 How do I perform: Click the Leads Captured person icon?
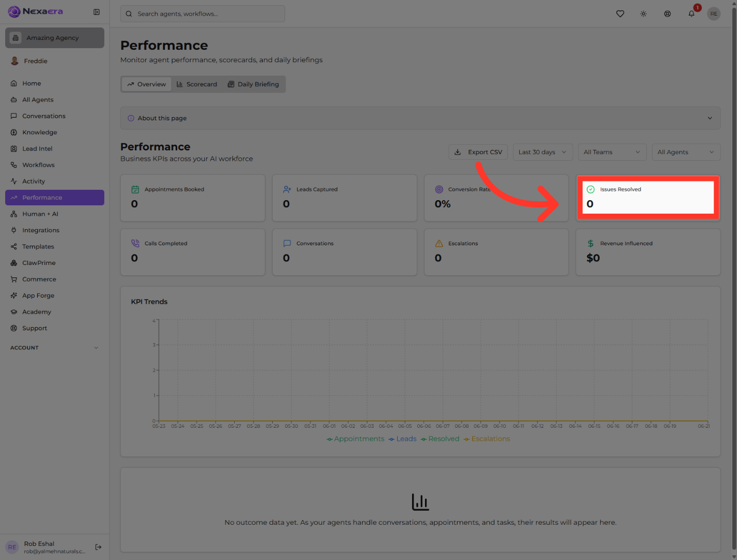tap(287, 190)
